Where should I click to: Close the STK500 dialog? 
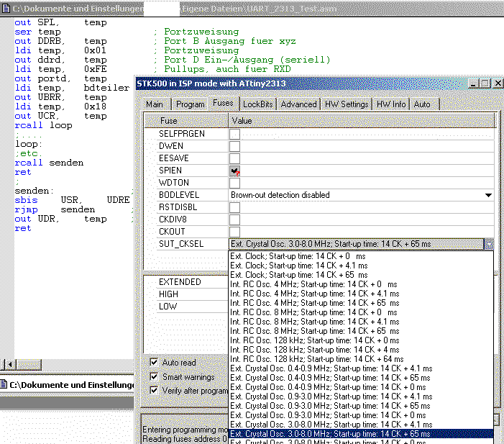click(498, 83)
